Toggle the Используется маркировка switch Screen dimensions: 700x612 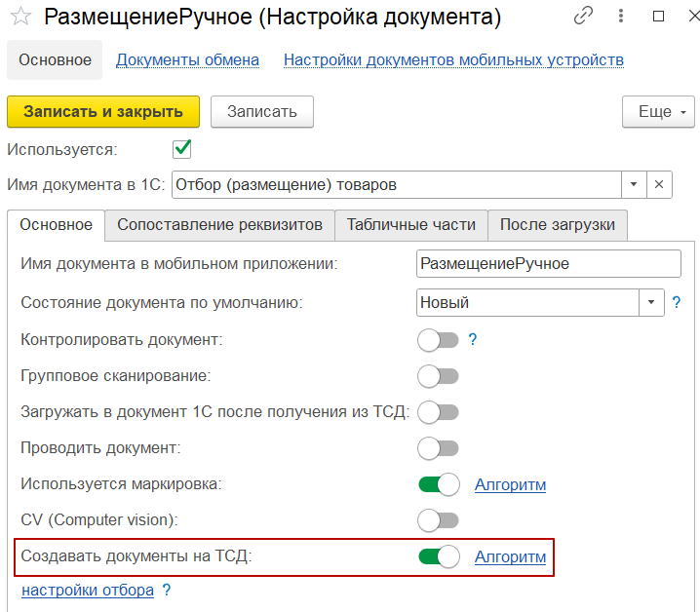click(x=438, y=484)
